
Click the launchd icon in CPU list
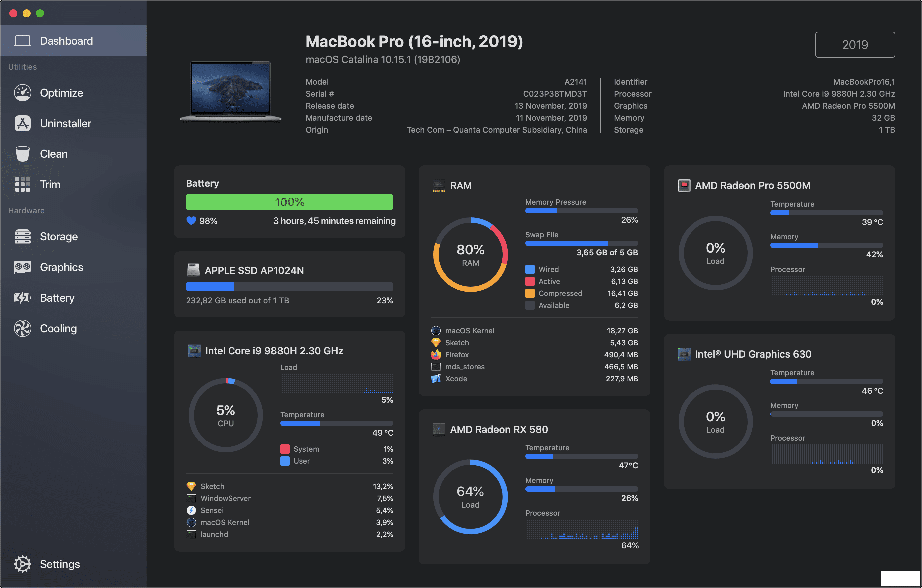point(191,534)
